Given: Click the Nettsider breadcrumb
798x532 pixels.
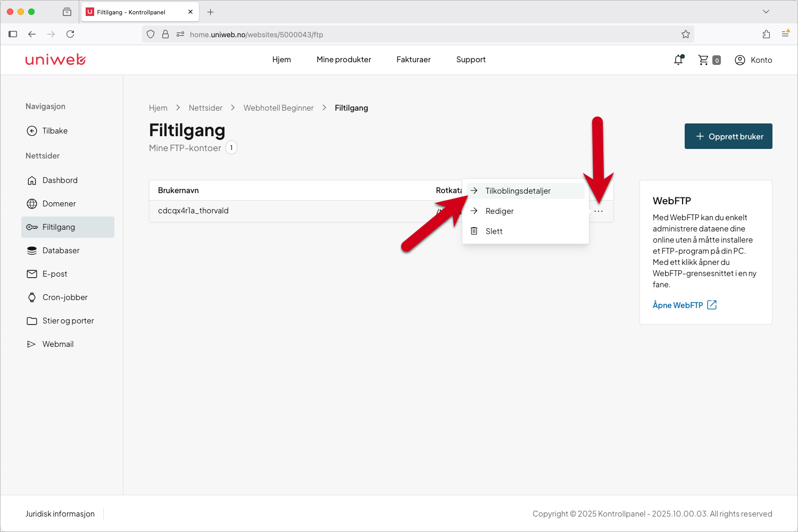Looking at the screenshot, I should [x=205, y=108].
